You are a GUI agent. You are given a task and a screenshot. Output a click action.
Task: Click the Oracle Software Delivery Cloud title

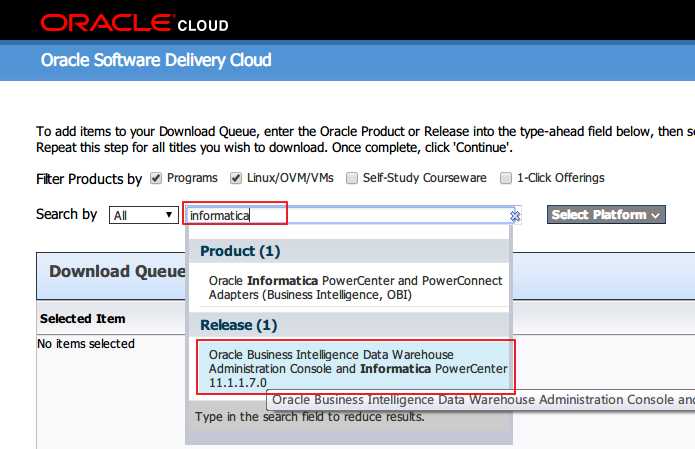(x=156, y=60)
